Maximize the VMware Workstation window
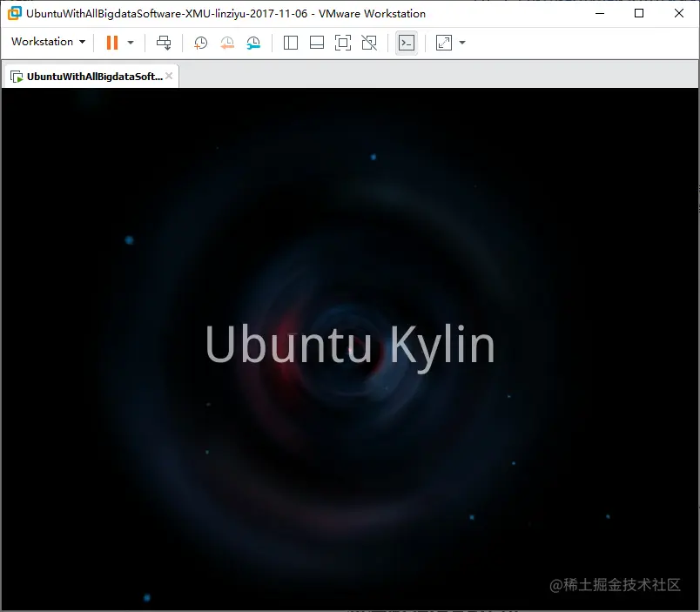Image resolution: width=700 pixels, height=612 pixels. pos(639,13)
